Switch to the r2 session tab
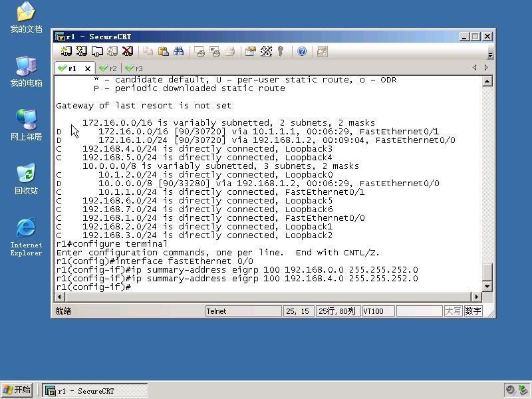Image resolution: width=532 pixels, height=399 pixels. 108,68
